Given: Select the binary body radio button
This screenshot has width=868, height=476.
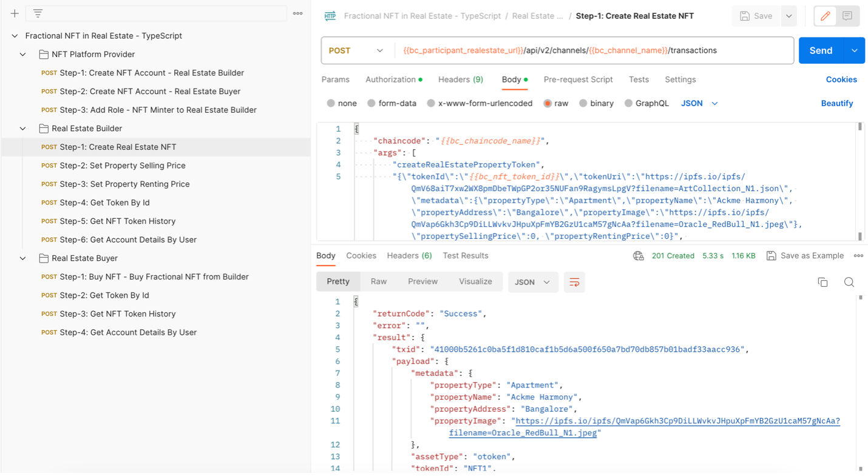Looking at the screenshot, I should tap(583, 104).
